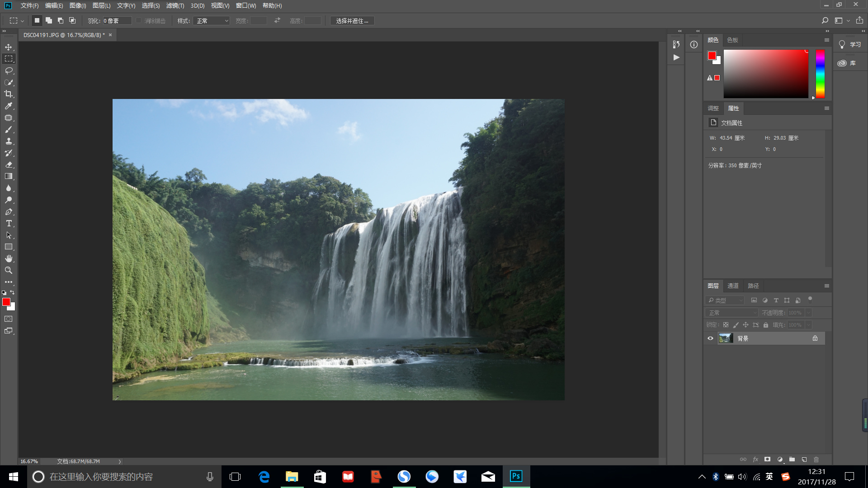868x488 pixels.
Task: Select the Hand tool
Action: (x=9, y=259)
